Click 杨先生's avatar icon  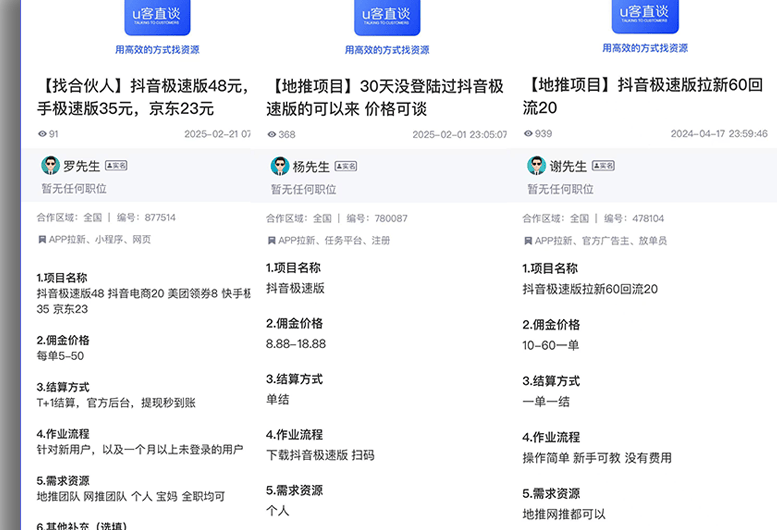click(279, 166)
